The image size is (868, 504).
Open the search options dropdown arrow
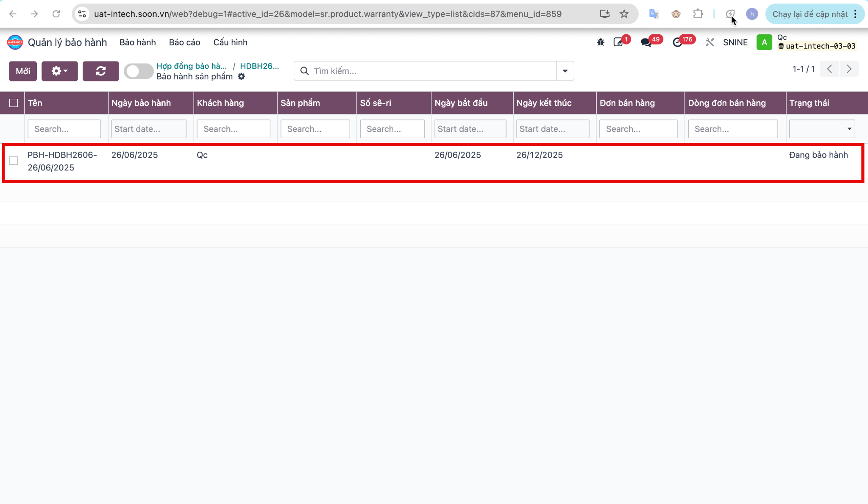[565, 71]
